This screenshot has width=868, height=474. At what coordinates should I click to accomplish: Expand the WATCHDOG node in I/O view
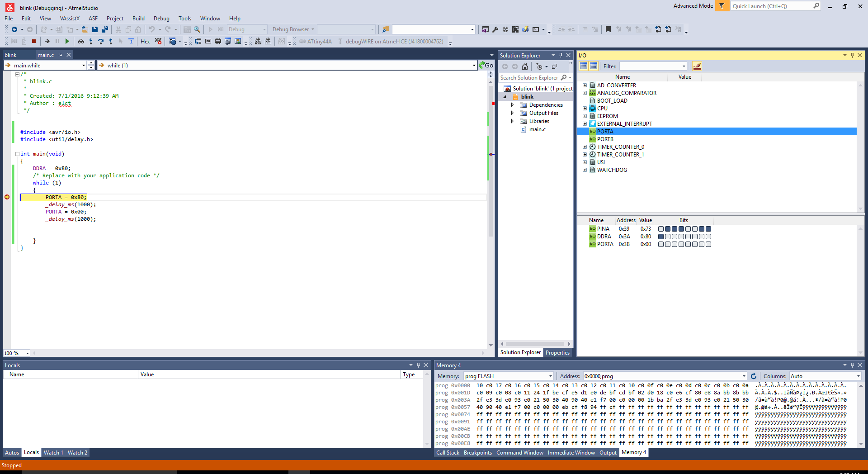point(585,170)
